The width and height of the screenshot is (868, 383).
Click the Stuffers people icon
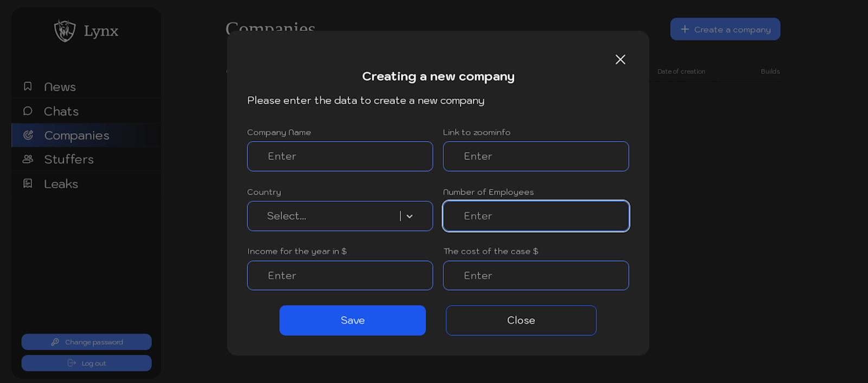click(28, 159)
